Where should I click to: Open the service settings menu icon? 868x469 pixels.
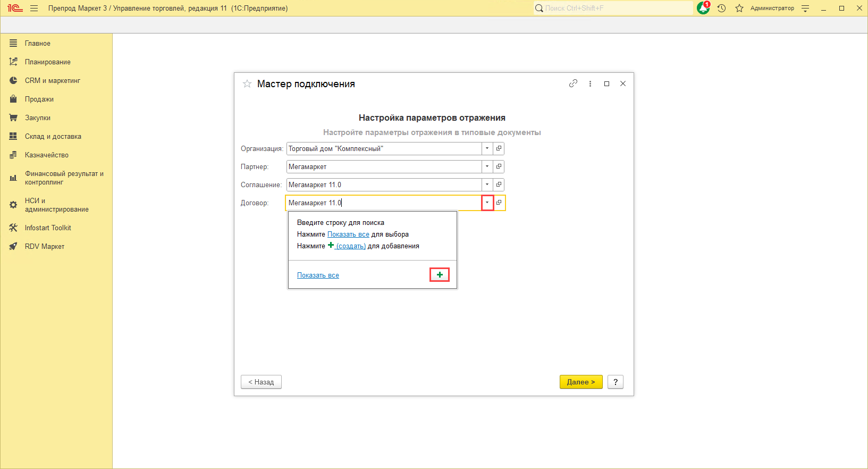[x=805, y=8]
